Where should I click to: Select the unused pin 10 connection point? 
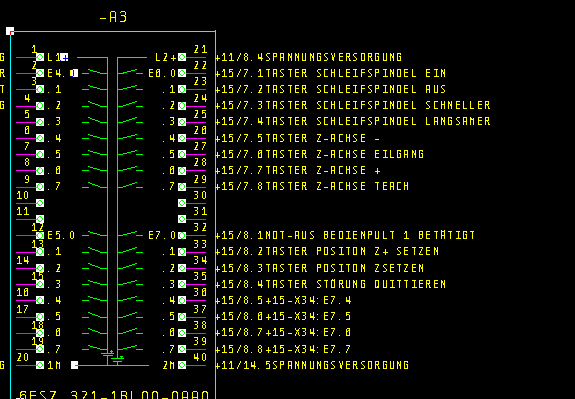(40, 203)
